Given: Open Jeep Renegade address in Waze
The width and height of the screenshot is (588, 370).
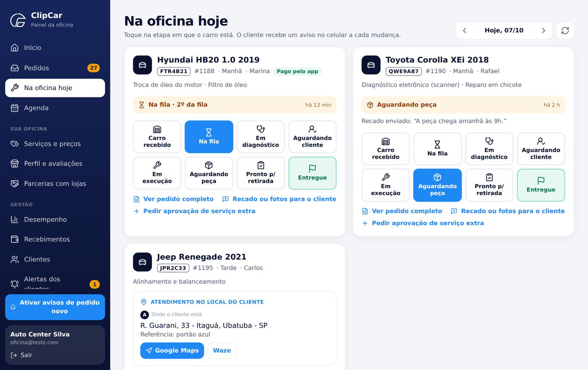Looking at the screenshot, I should point(222,351).
